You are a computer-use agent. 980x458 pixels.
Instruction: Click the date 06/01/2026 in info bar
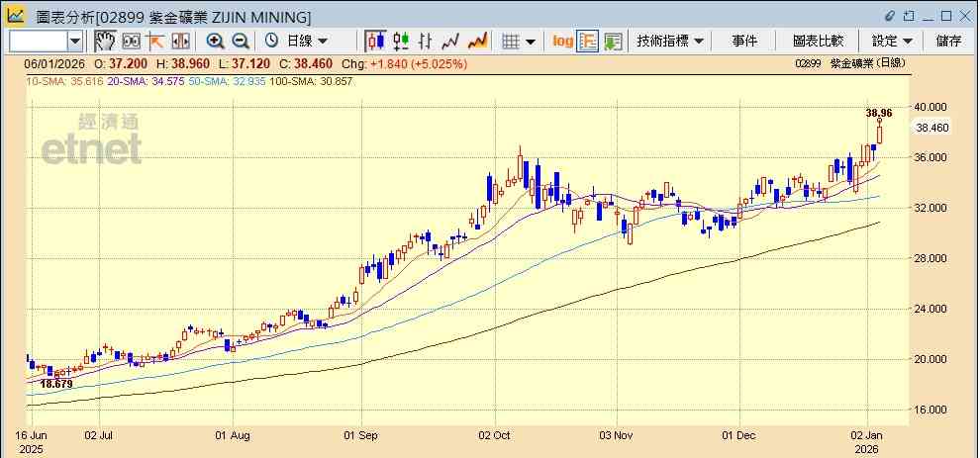pos(52,63)
